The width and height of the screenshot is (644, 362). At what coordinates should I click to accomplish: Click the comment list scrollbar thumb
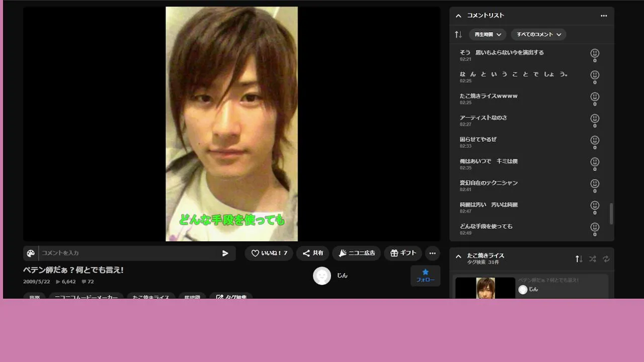pos(611,214)
